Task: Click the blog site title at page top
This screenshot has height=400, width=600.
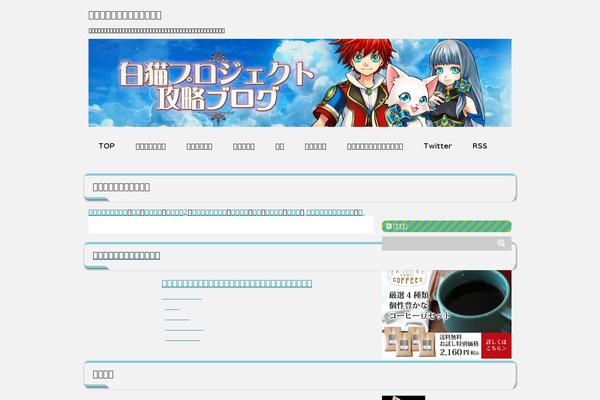Action: point(125,15)
